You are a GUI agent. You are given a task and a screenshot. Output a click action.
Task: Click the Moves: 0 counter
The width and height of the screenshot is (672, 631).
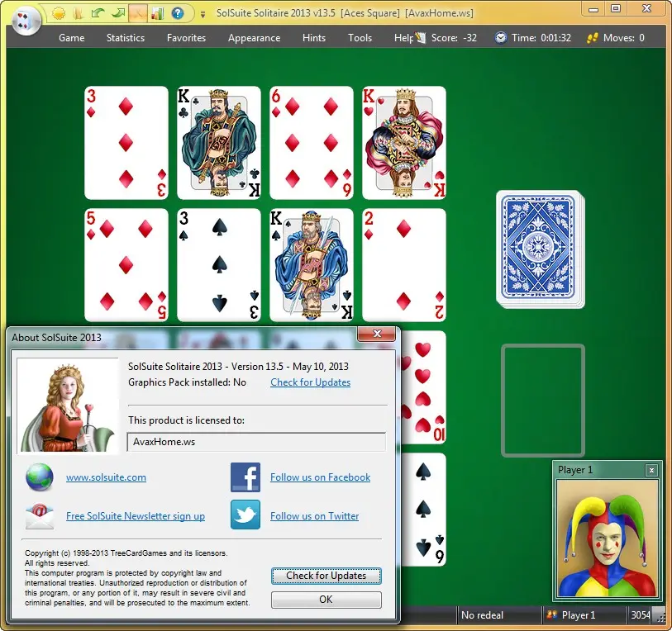tap(623, 38)
